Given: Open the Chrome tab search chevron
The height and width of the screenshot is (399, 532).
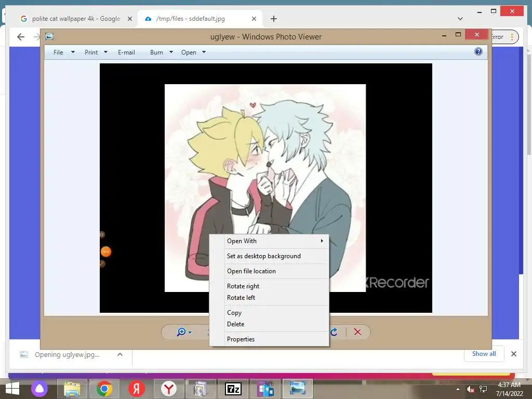Looking at the screenshot, I should pyautogui.click(x=460, y=19).
